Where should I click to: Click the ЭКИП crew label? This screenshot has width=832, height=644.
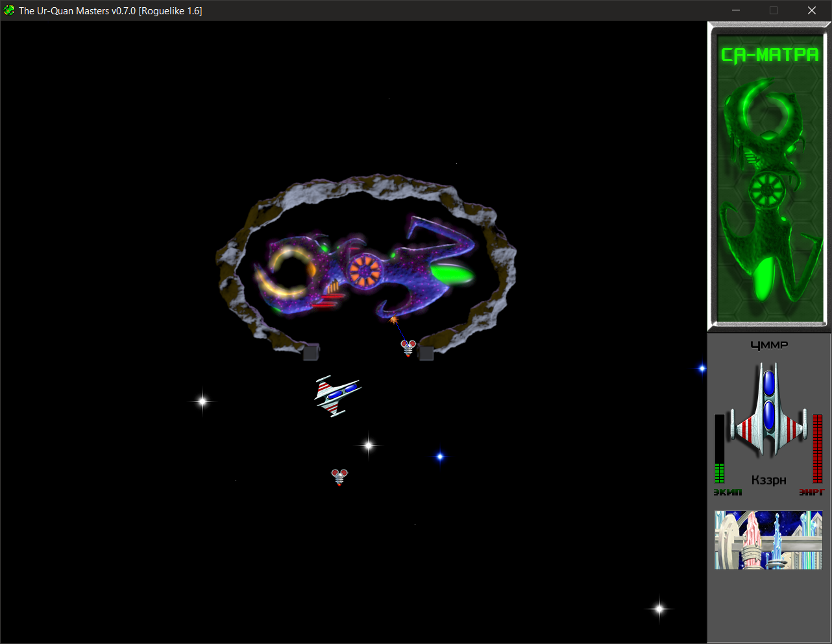[x=728, y=492]
